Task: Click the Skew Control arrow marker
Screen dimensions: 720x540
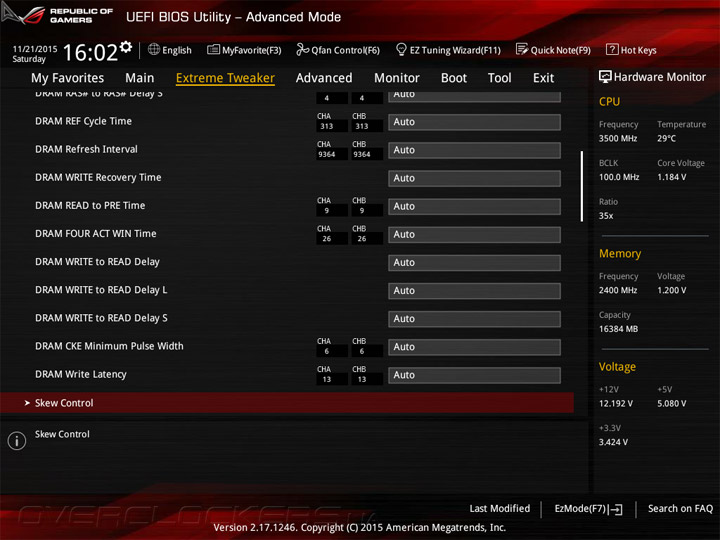Action: [27, 403]
